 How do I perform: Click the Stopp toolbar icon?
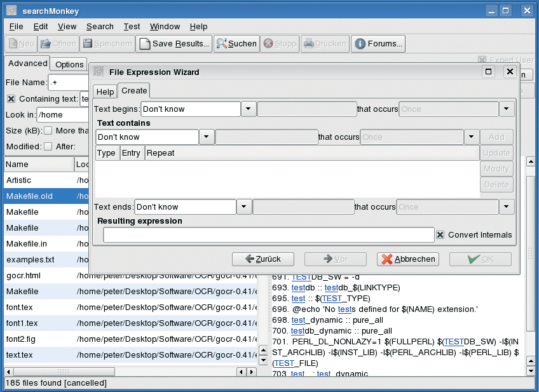coord(268,44)
